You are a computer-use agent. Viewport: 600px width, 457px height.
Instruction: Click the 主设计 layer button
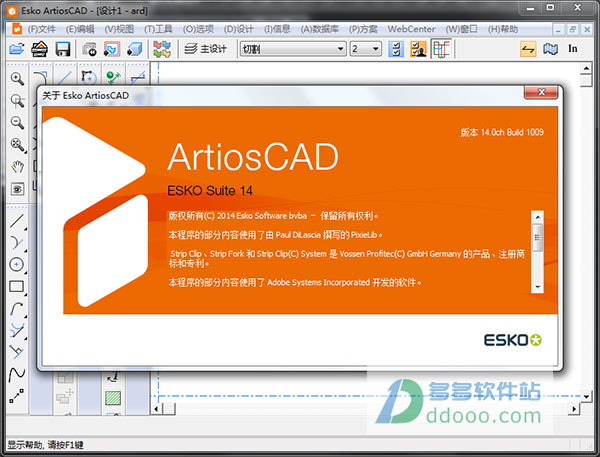(205, 49)
